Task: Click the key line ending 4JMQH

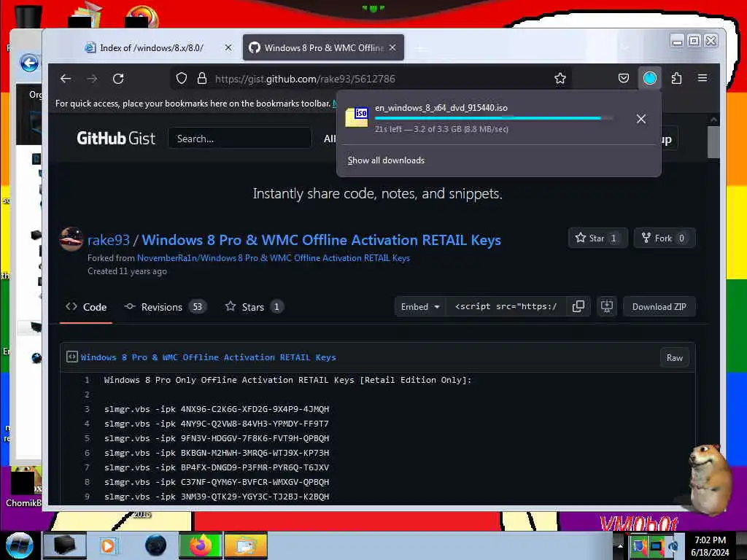Action: 217,409
